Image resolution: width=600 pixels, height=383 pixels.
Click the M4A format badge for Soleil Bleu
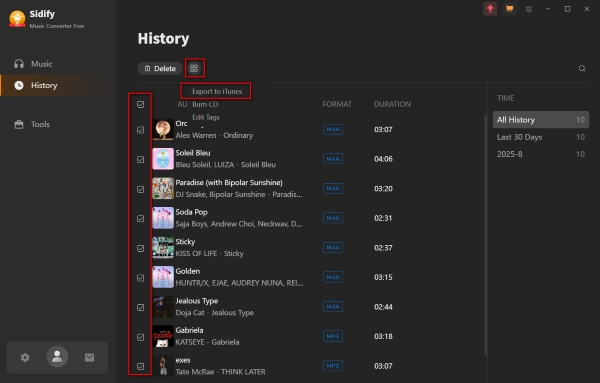333,159
